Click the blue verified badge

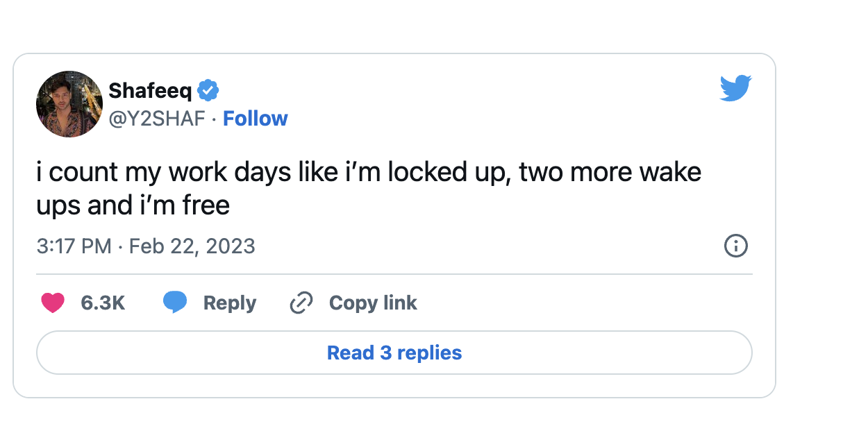pyautogui.click(x=208, y=90)
